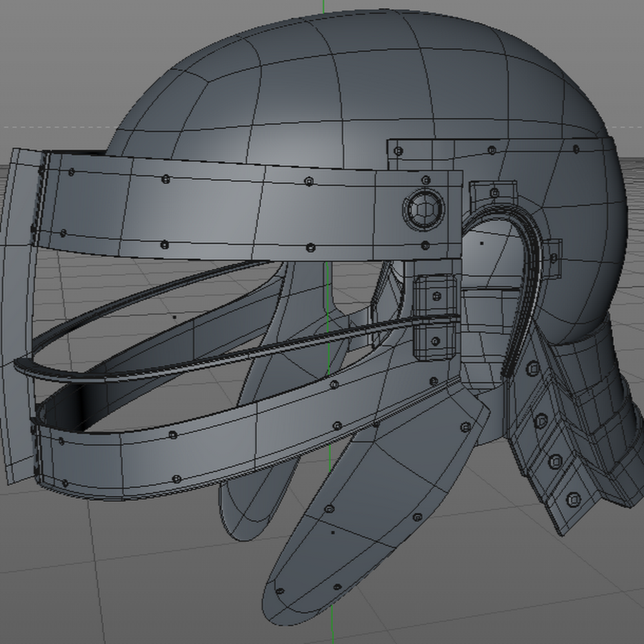Click the green vertical axis line above the helmet

point(323,7)
